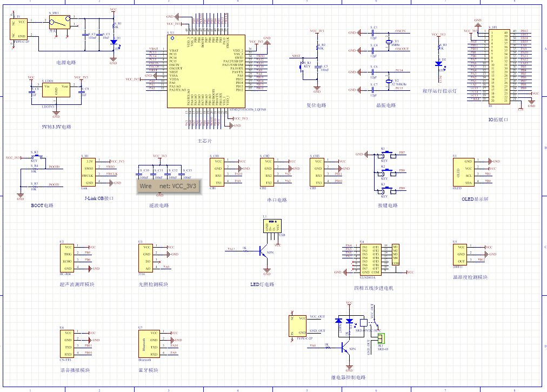Select the 32.768KHz crystal S_Y2
Viewport: 547px width, 392px height.
coord(389,81)
